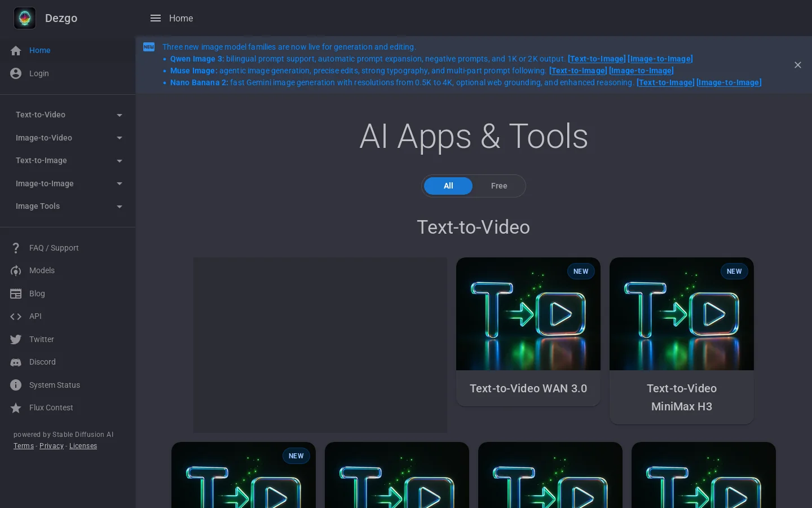Dismiss the announcement banner with X
Screen dimensions: 812x508
pyautogui.click(x=798, y=65)
